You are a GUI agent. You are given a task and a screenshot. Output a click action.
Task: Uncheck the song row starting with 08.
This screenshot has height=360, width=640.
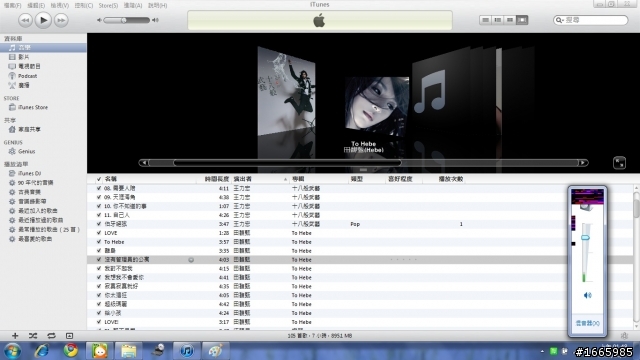point(99,188)
